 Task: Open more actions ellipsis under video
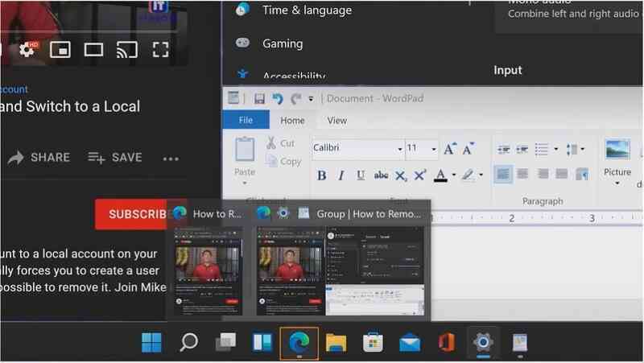[171, 159]
